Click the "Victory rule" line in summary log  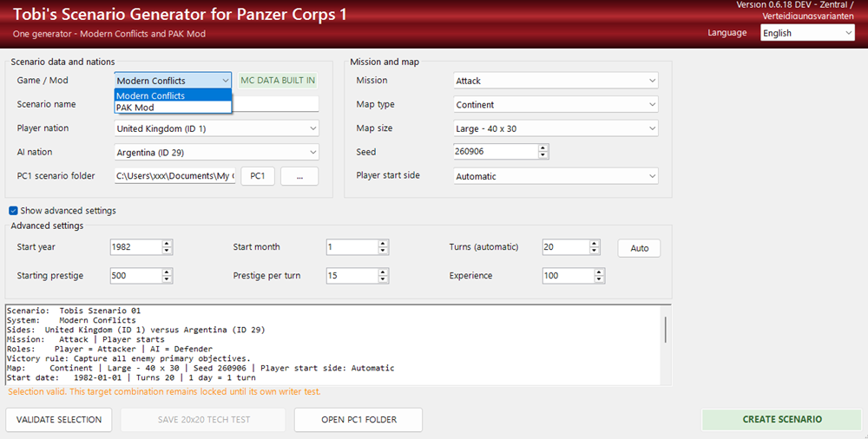[128, 358]
